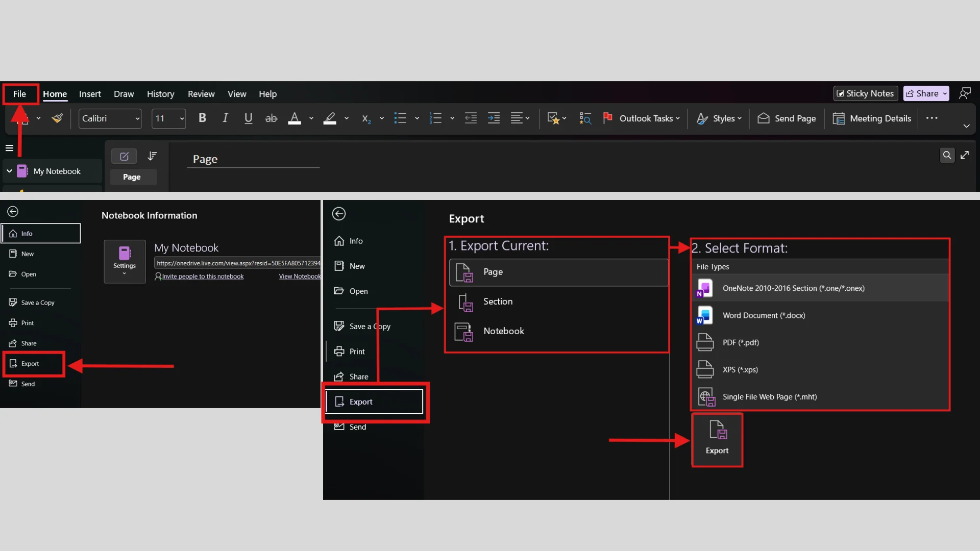Select the OneNote 2010-2016 Section file type
This screenshot has width=980, height=551.
click(x=820, y=288)
